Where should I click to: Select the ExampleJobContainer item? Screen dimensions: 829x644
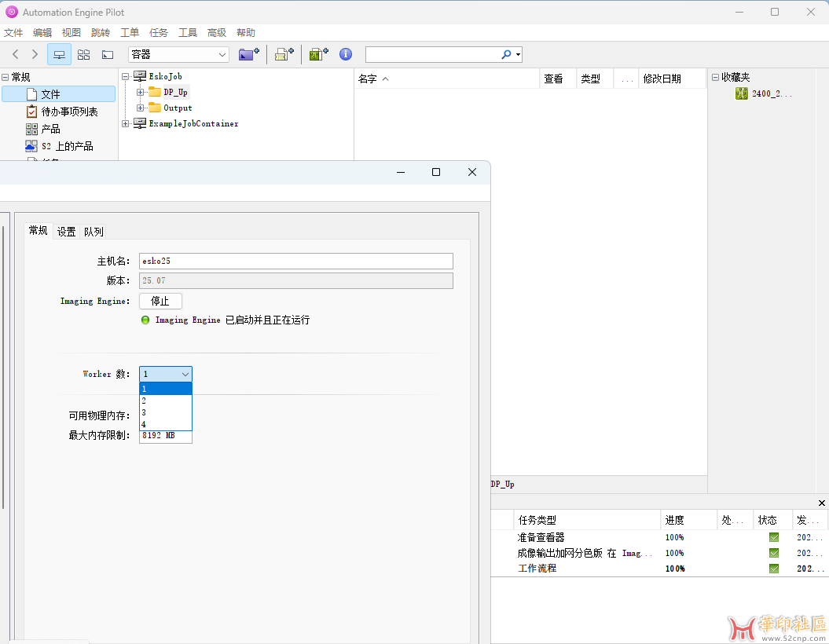(x=193, y=123)
